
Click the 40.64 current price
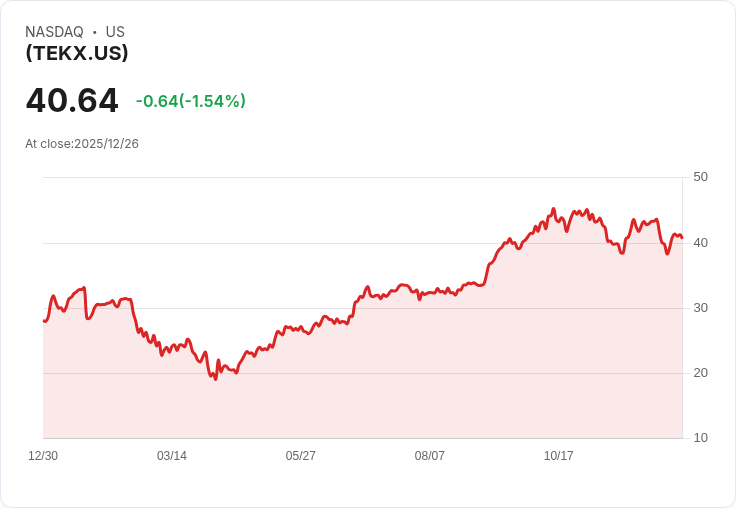tap(72, 101)
